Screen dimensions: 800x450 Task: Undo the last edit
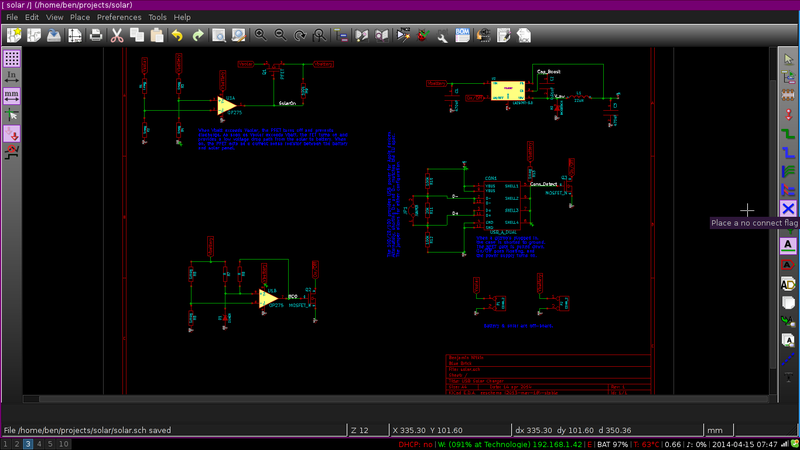point(177,35)
